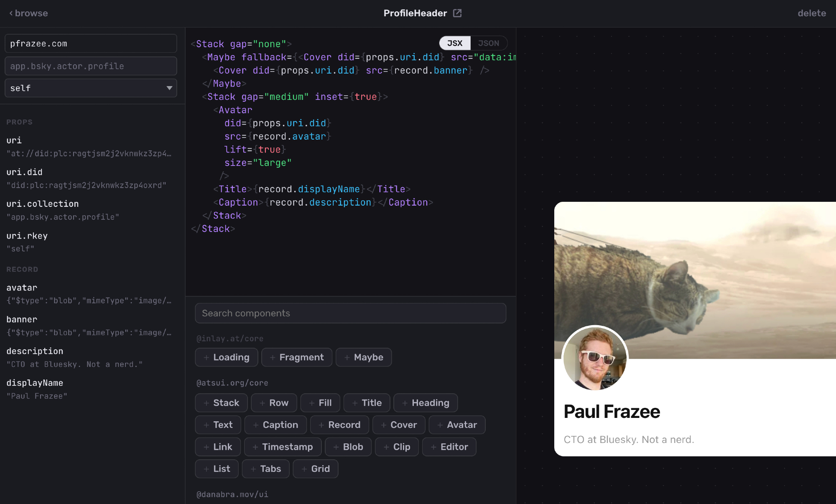Click Paul Frazee avatar in preview
Image resolution: width=836 pixels, height=504 pixels.
tap(595, 359)
